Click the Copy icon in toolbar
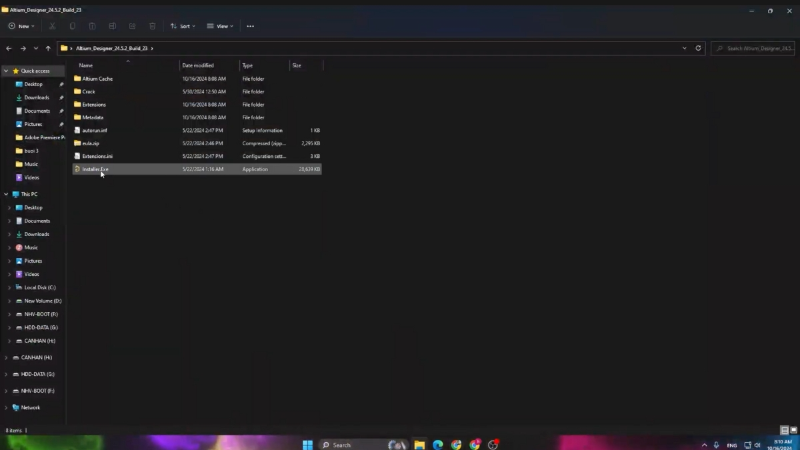The image size is (800, 450). click(72, 26)
